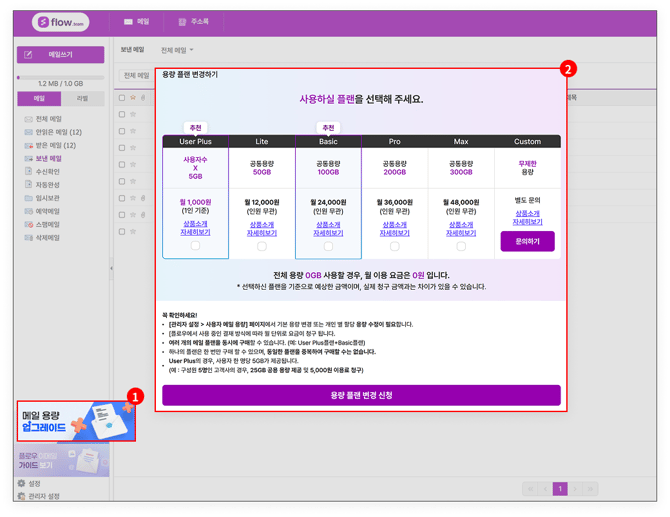The height and width of the screenshot is (517, 670).
Task: Click the 수신확인 folder icon
Action: point(28,172)
